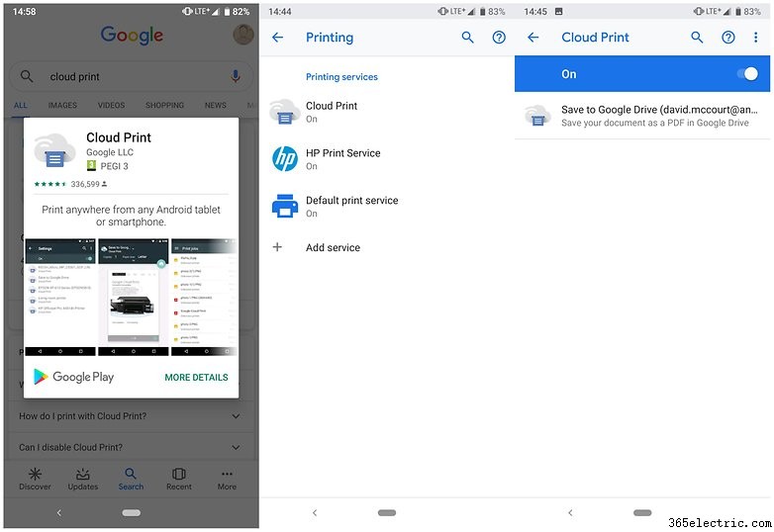Tap the Google logo at top
Screen dimensions: 774x532
tap(132, 35)
